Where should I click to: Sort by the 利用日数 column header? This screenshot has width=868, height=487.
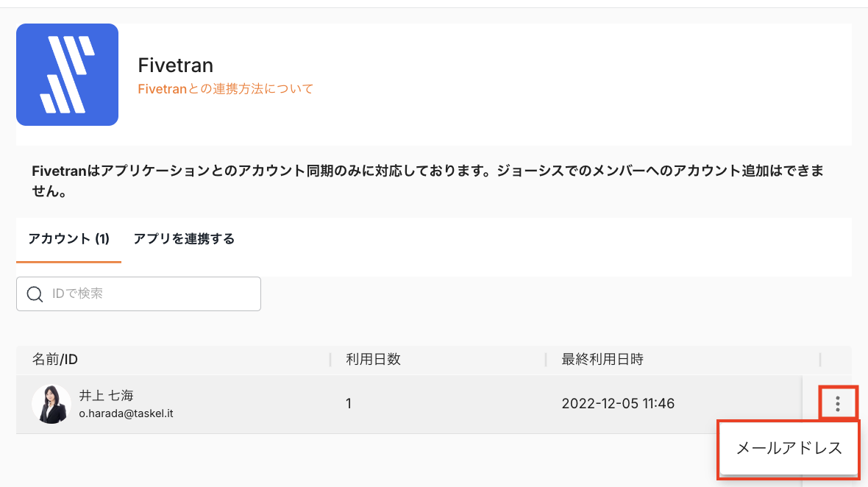(x=373, y=360)
